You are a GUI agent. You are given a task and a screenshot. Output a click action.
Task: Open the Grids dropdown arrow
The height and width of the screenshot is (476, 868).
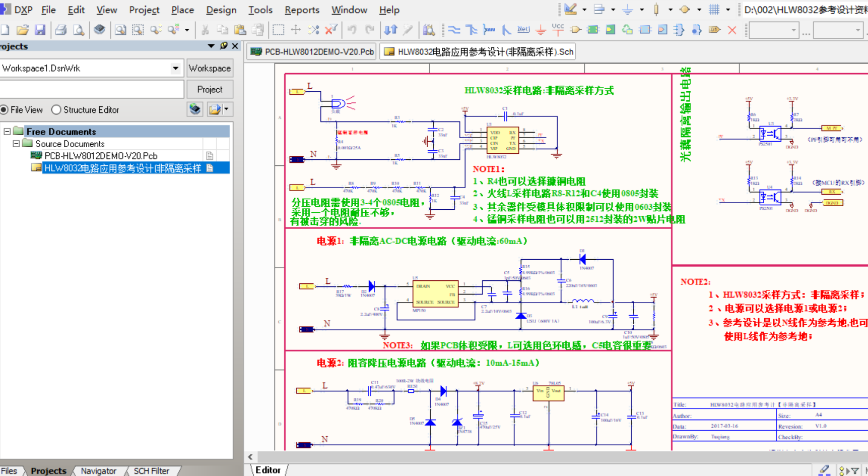pyautogui.click(x=728, y=9)
